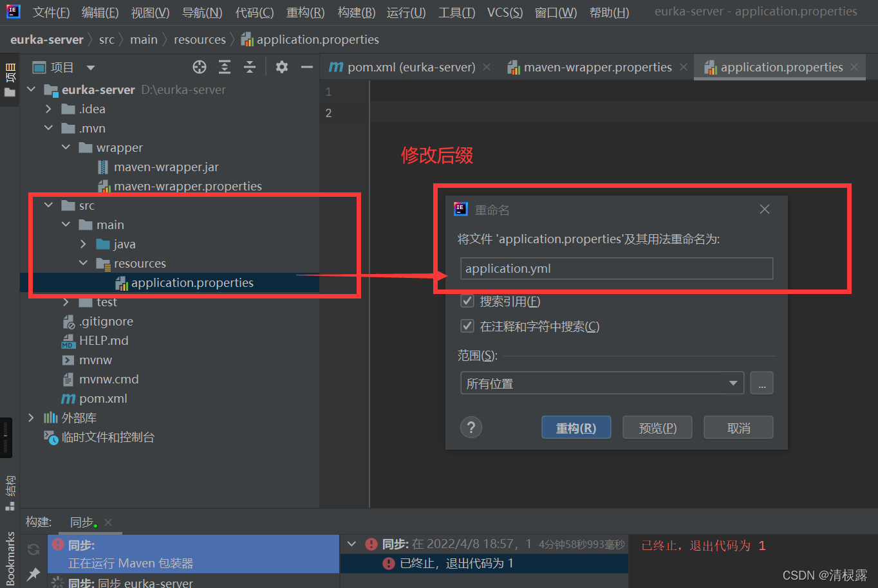The height and width of the screenshot is (588, 878).
Task: Open the Bookmarks side panel
Action: [10, 558]
